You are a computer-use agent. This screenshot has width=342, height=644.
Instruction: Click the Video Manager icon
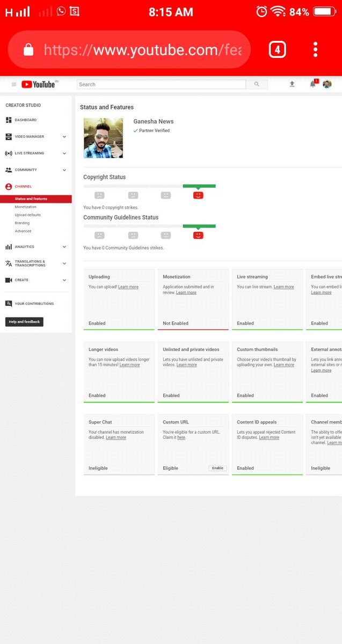tap(9, 137)
